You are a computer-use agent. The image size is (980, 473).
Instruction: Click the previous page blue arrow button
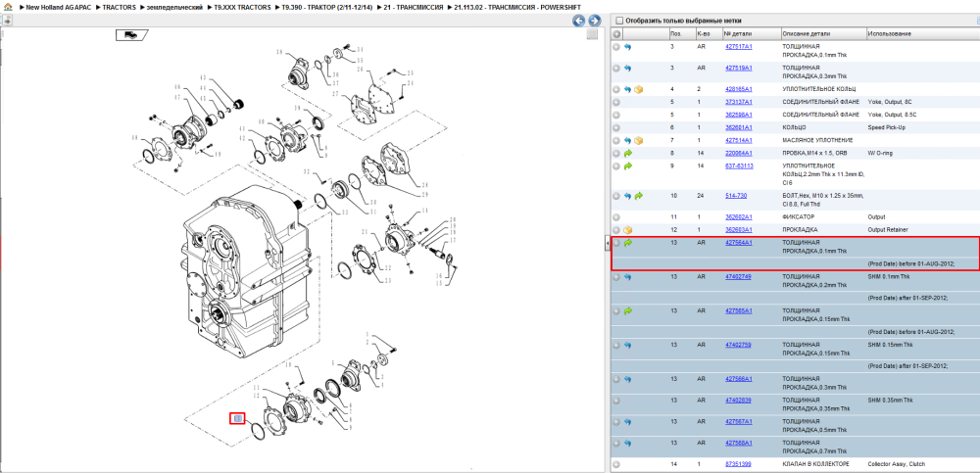[x=579, y=21]
